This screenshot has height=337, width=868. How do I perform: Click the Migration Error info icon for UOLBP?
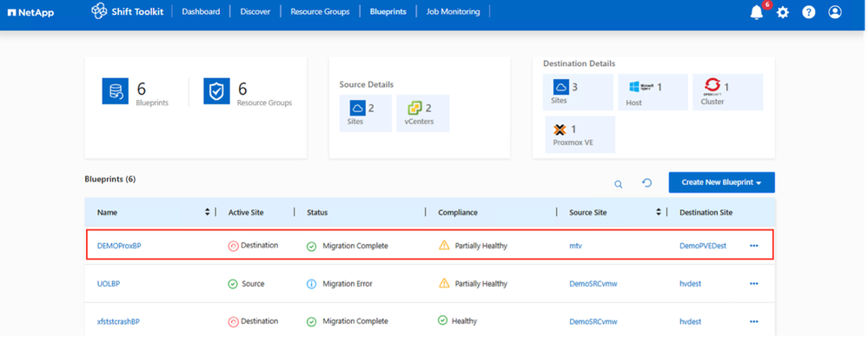312,284
